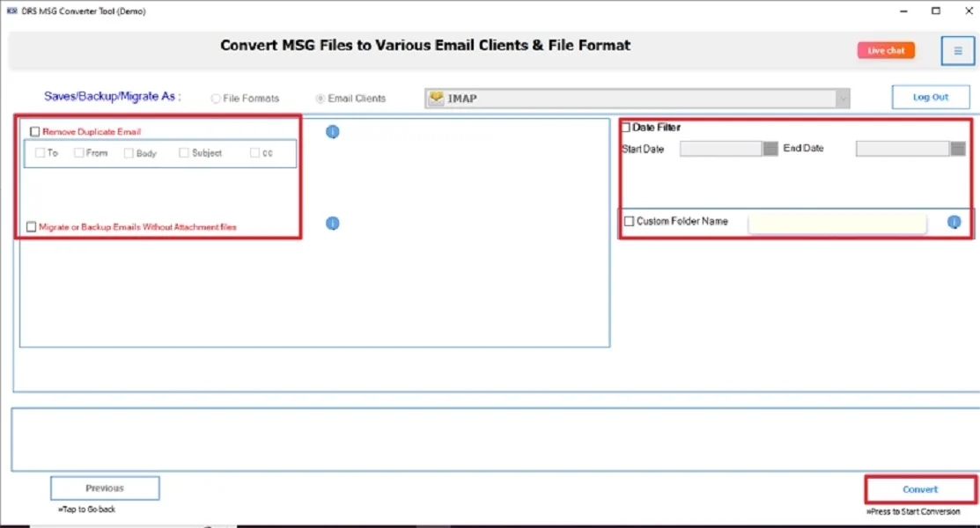
Task: Click the hamburger menu icon
Action: pos(957,51)
